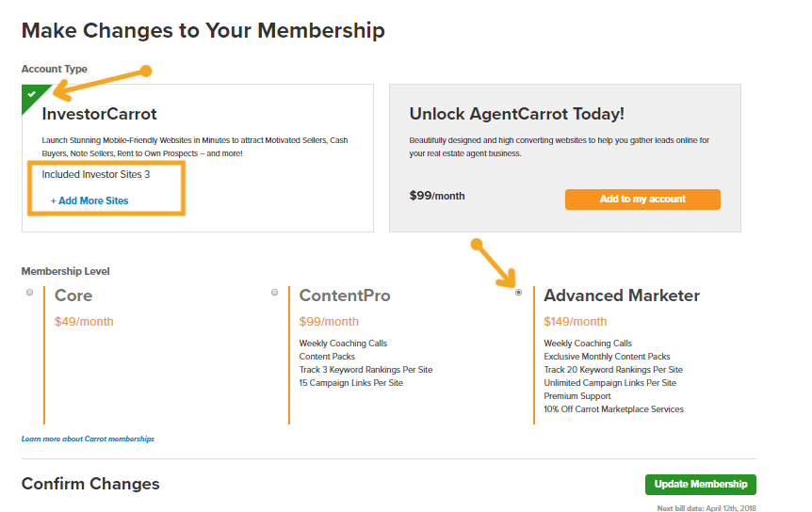Click Weekly Coaching Calls under ContentPro
This screenshot has height=512, width=812.
pyautogui.click(x=343, y=344)
